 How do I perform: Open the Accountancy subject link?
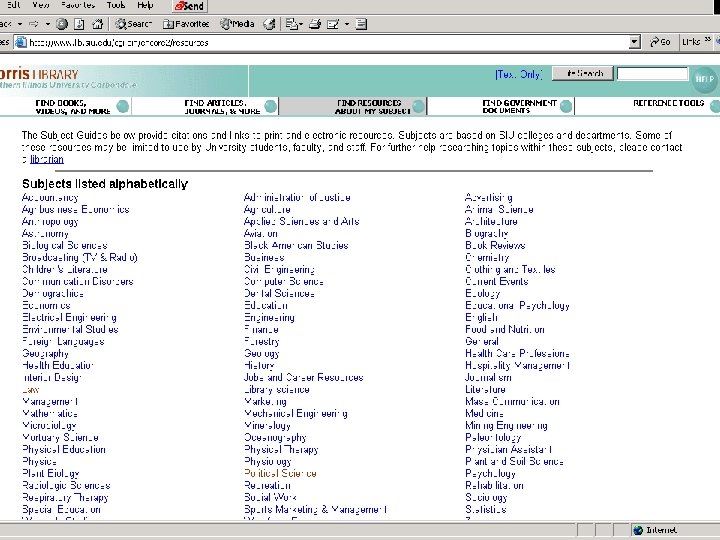(x=50, y=197)
